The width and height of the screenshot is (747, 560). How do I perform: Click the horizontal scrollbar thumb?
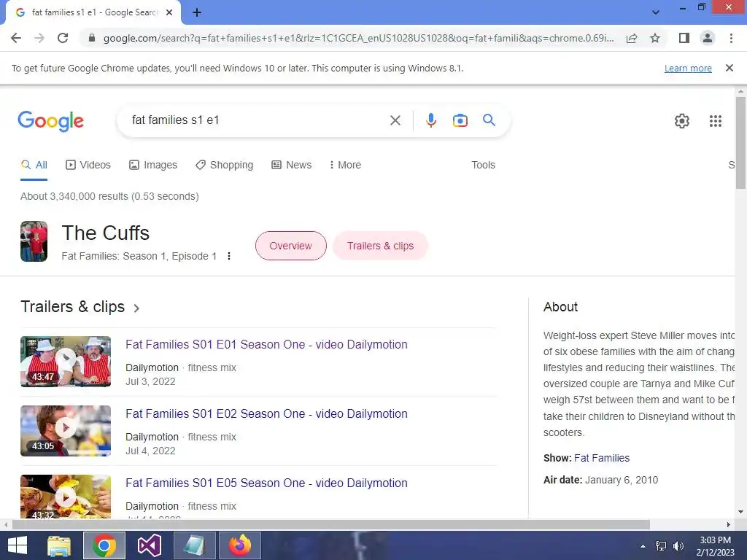[x=331, y=524]
